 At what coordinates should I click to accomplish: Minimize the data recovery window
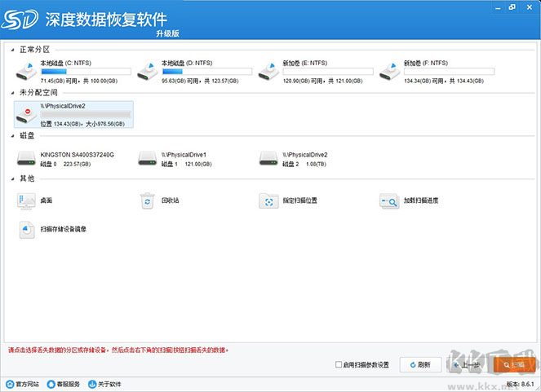tap(498, 7)
